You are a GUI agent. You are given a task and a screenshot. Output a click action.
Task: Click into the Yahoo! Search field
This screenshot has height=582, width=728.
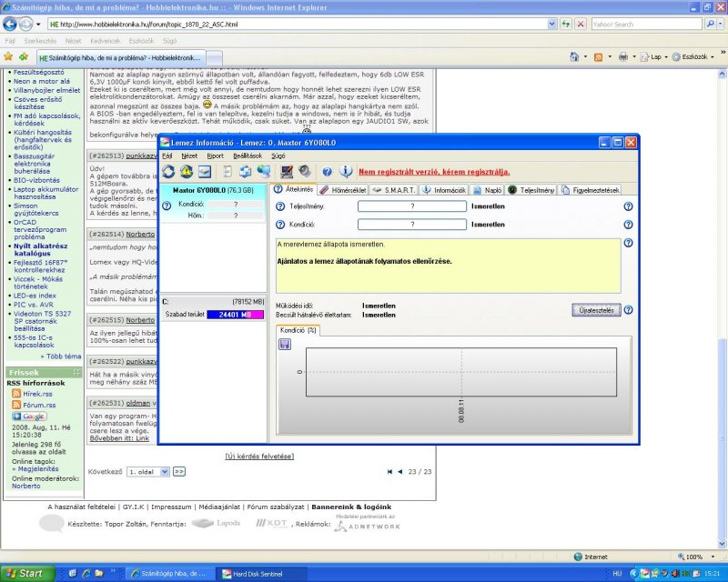pos(646,25)
